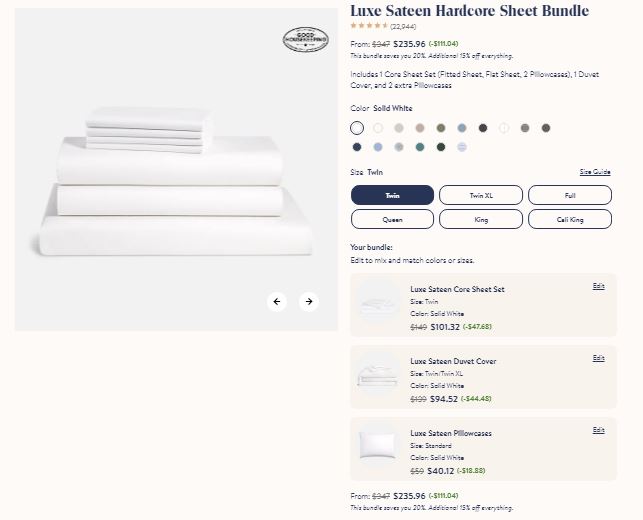This screenshot has width=643, height=520.
Task: Select the Solid White color swatch
Action: pyautogui.click(x=357, y=128)
